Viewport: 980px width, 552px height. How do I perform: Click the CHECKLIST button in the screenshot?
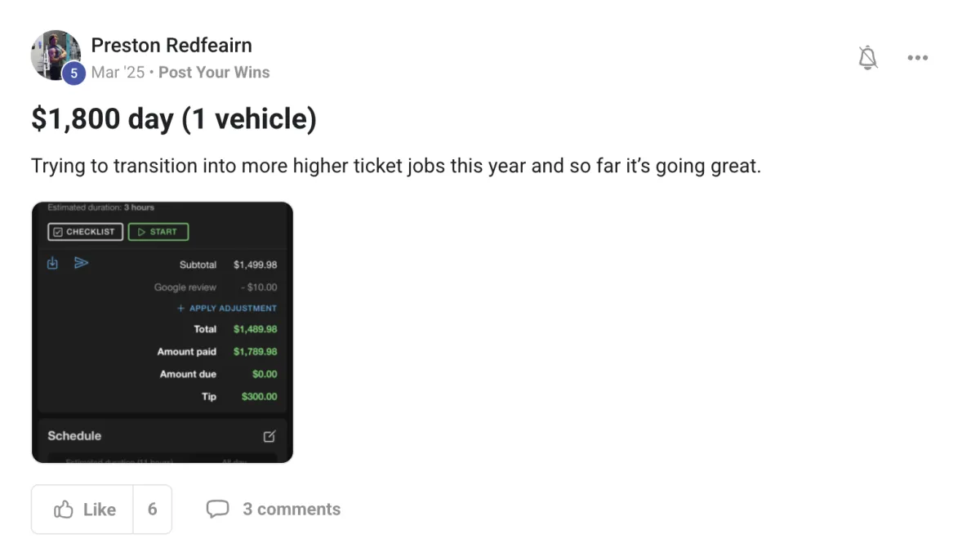click(86, 232)
